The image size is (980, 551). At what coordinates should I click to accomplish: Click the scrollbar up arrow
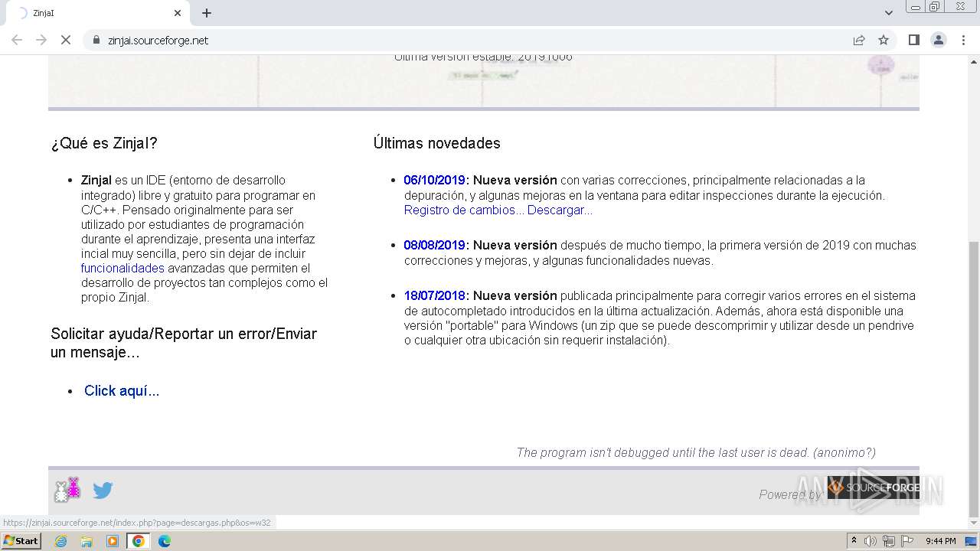click(974, 60)
